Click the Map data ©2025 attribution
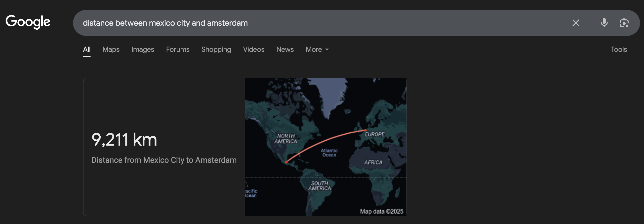 click(381, 211)
